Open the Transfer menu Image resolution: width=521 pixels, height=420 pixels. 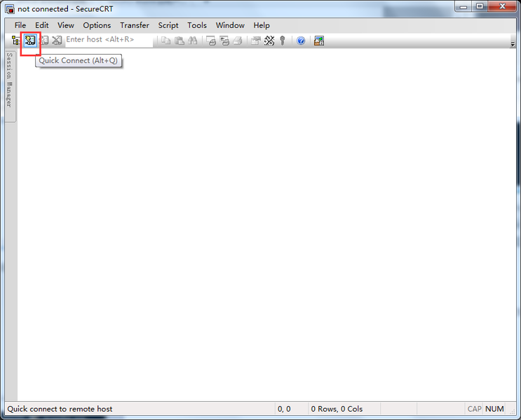pos(134,25)
